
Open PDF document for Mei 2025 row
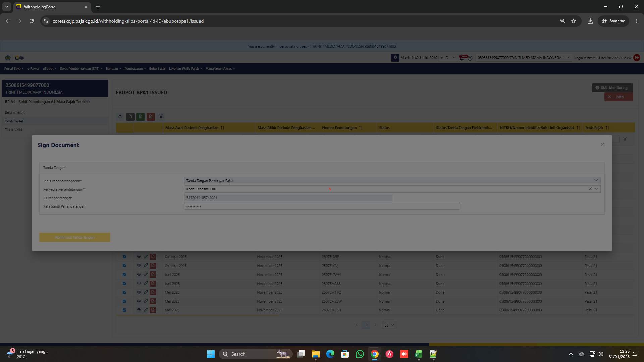click(153, 292)
